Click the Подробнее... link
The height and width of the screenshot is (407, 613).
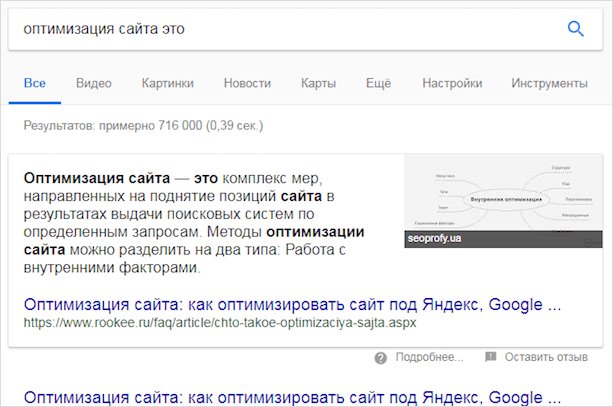tap(429, 357)
